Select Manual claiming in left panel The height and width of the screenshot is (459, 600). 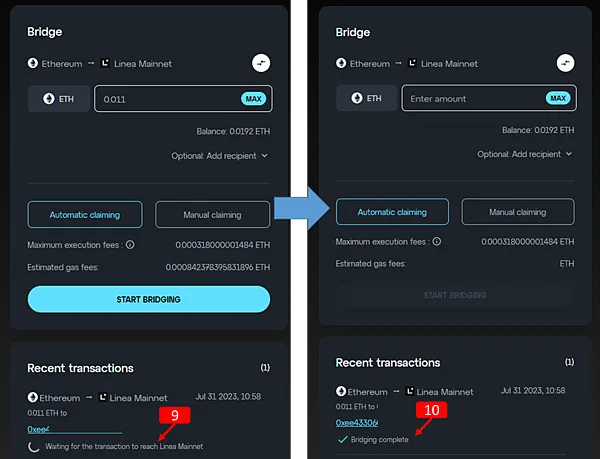212,215
